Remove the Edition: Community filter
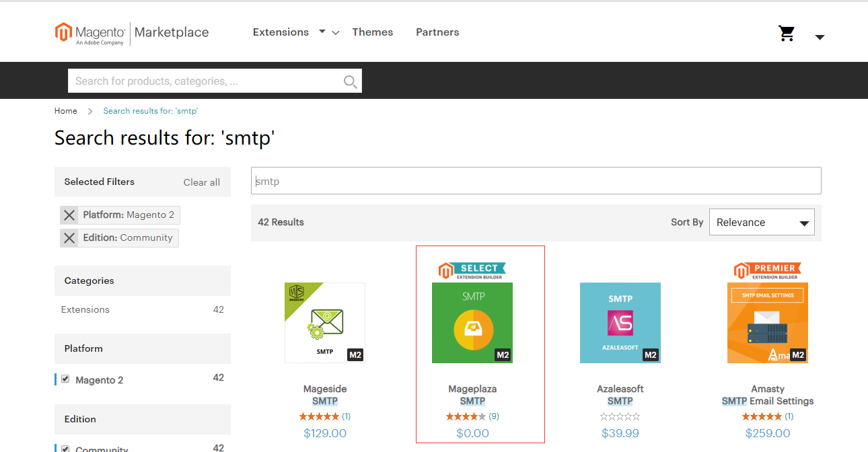Viewport: 868px width, 452px height. click(69, 238)
